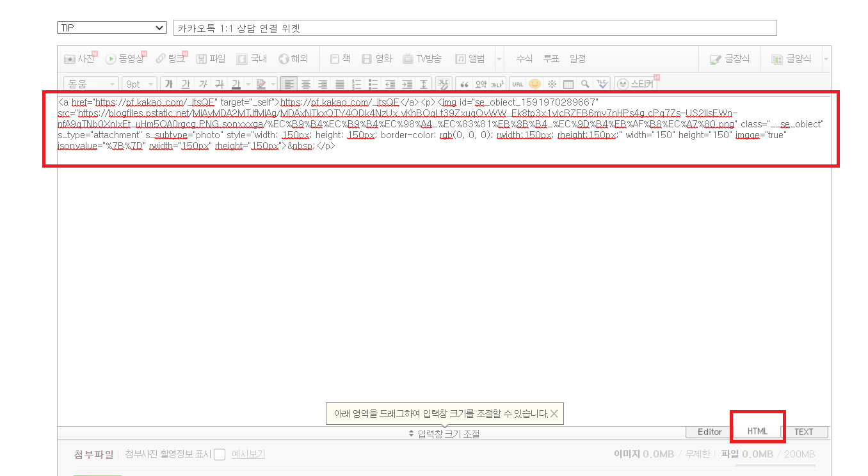Toggle strikethrough text formatting
The width and height of the screenshot is (868, 476).
click(x=219, y=84)
